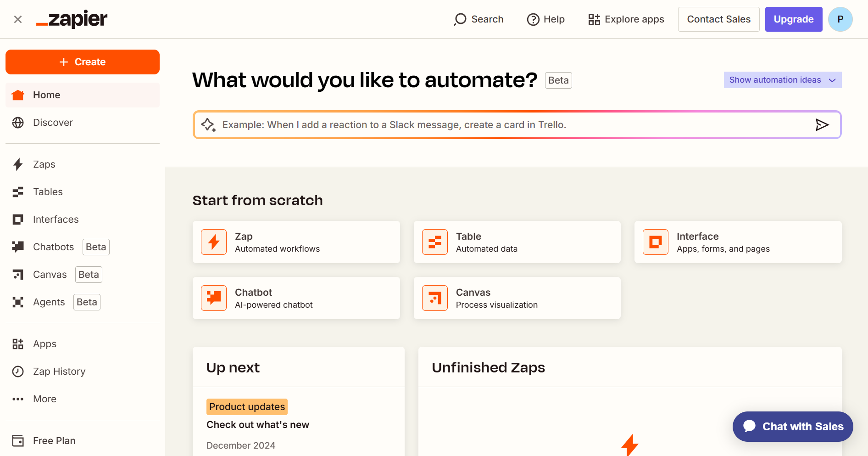Image resolution: width=868 pixels, height=456 pixels.
Task: Click the Unfinished Zaps heading
Action: pos(488,367)
